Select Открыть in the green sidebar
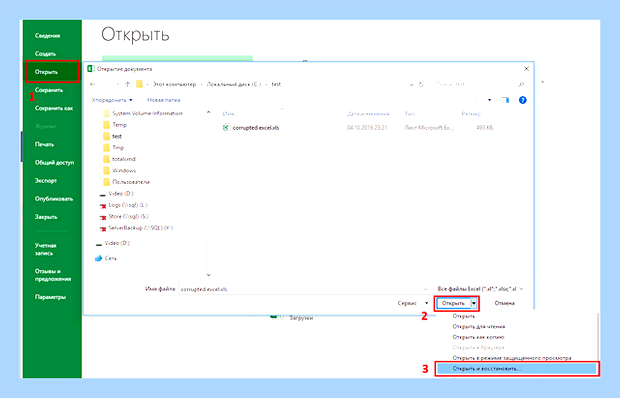Image resolution: width=620 pixels, height=398 pixels. (x=52, y=72)
